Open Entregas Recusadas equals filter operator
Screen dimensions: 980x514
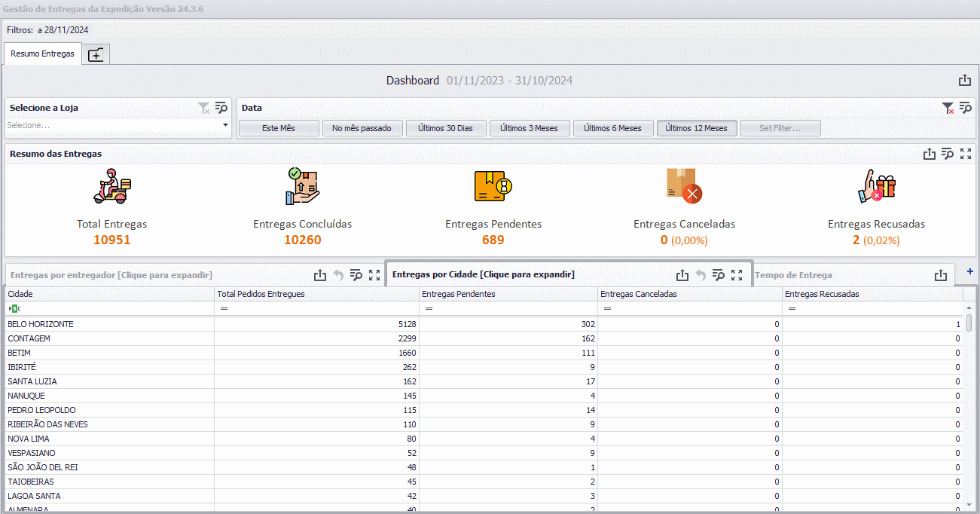(x=792, y=309)
